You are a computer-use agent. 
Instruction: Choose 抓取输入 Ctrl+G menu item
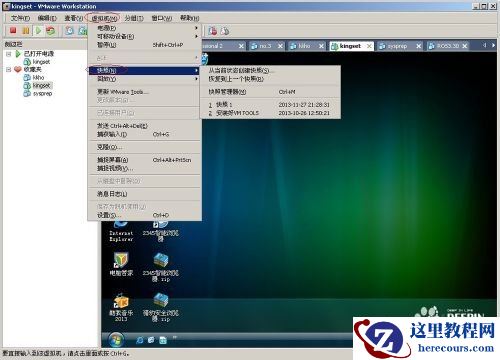point(145,134)
